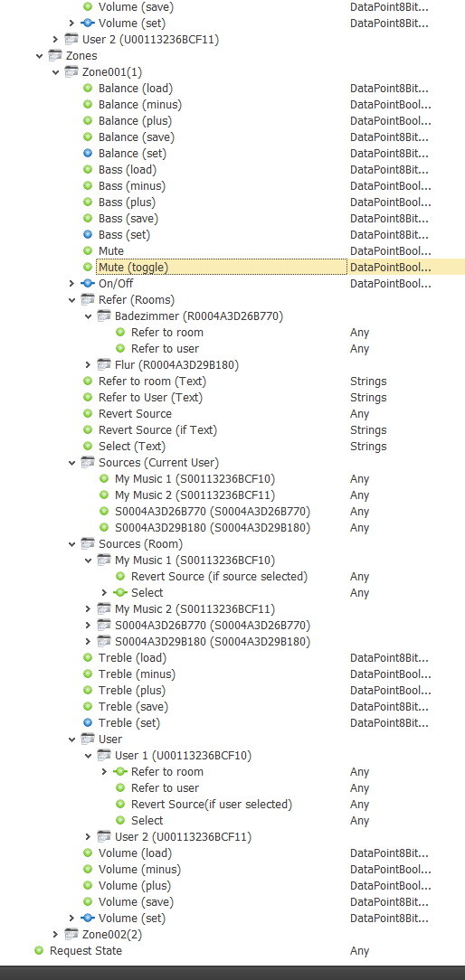Image resolution: width=465 pixels, height=980 pixels.
Task: Click the green node icon beside Request State
Action: (x=39, y=951)
